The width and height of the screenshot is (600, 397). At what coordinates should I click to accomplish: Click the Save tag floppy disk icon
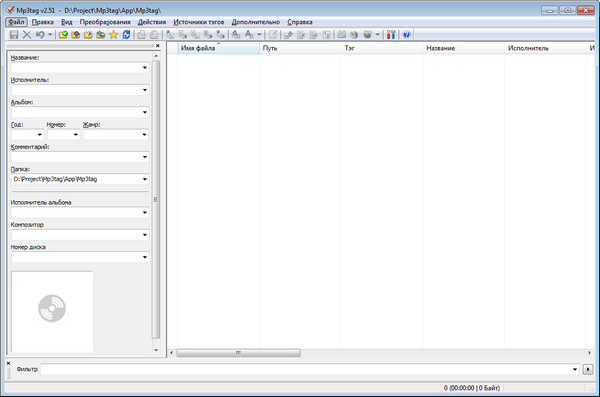point(14,35)
